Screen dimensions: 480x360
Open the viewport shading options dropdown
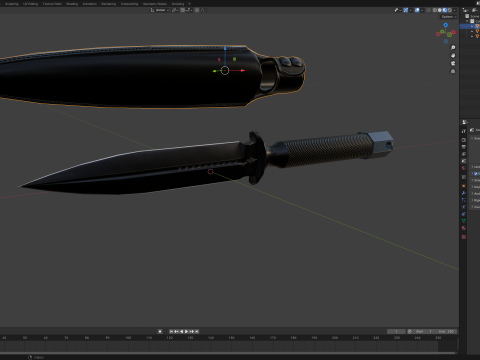pyautogui.click(x=455, y=10)
